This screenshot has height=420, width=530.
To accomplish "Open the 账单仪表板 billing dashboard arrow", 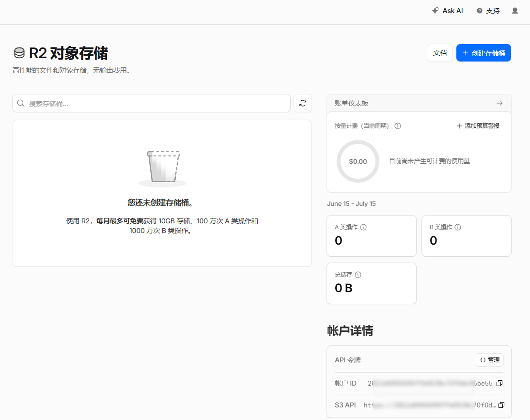I will pyautogui.click(x=499, y=103).
